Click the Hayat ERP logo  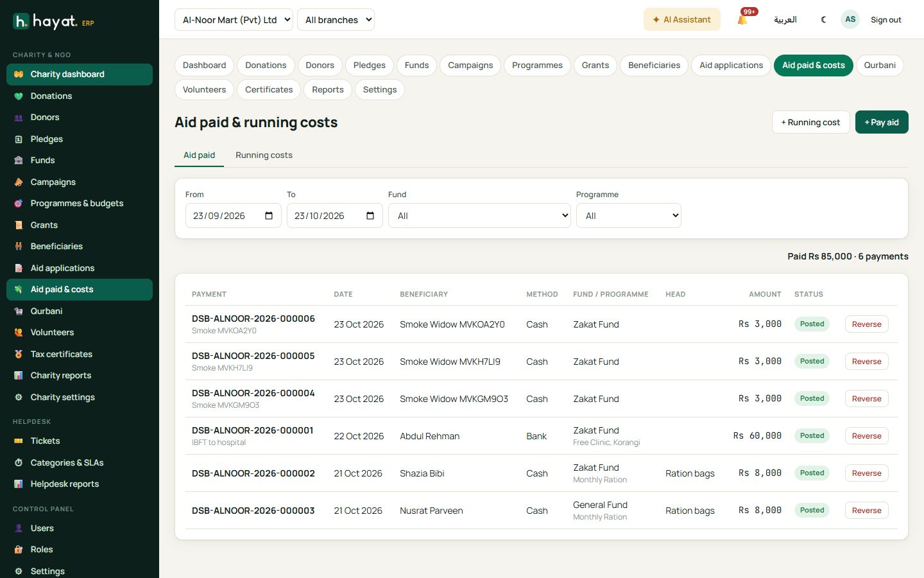53,22
